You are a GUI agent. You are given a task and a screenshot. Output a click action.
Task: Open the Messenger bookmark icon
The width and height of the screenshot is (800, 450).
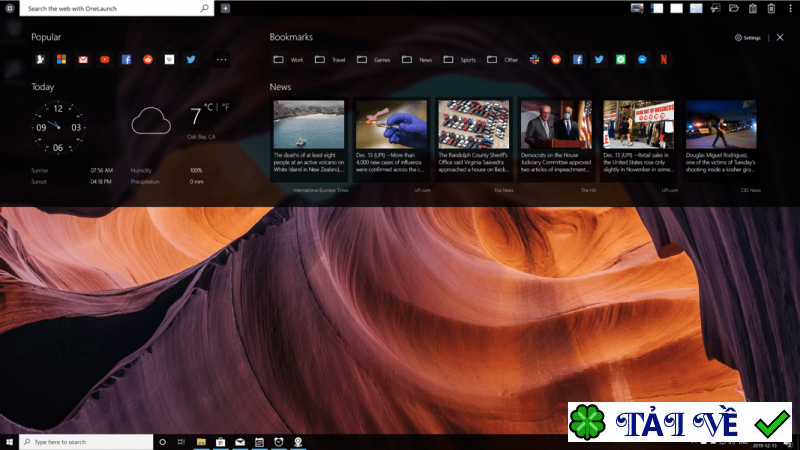(x=642, y=60)
